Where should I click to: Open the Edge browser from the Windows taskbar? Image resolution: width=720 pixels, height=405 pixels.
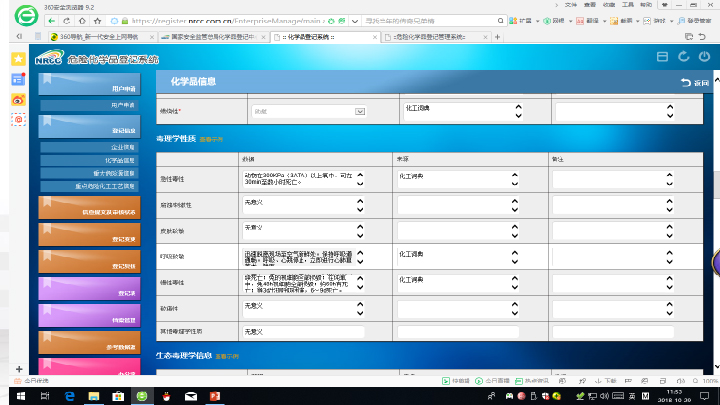tap(68, 396)
